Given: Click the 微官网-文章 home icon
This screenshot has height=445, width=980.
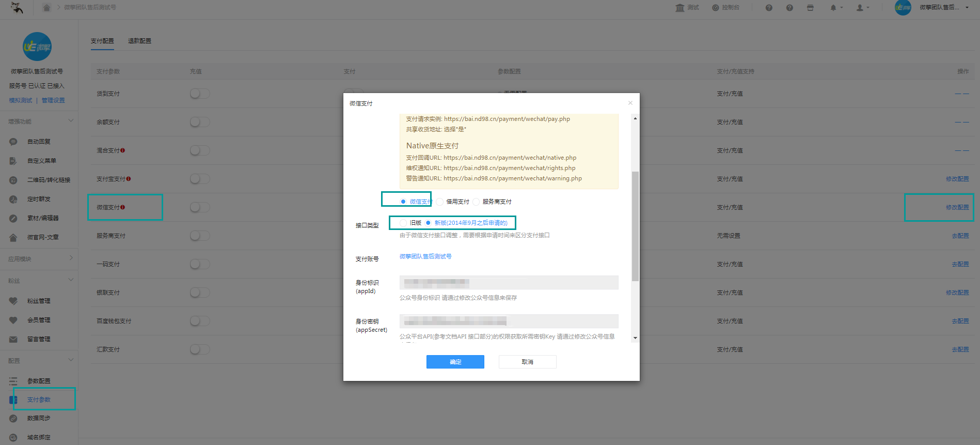Looking at the screenshot, I should (13, 237).
